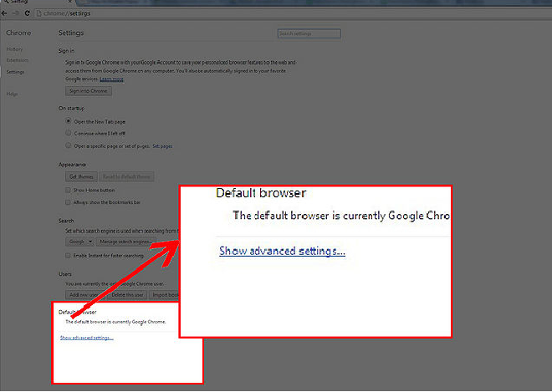
Task: Open History in the Chrome sidebar
Action: pos(14,49)
